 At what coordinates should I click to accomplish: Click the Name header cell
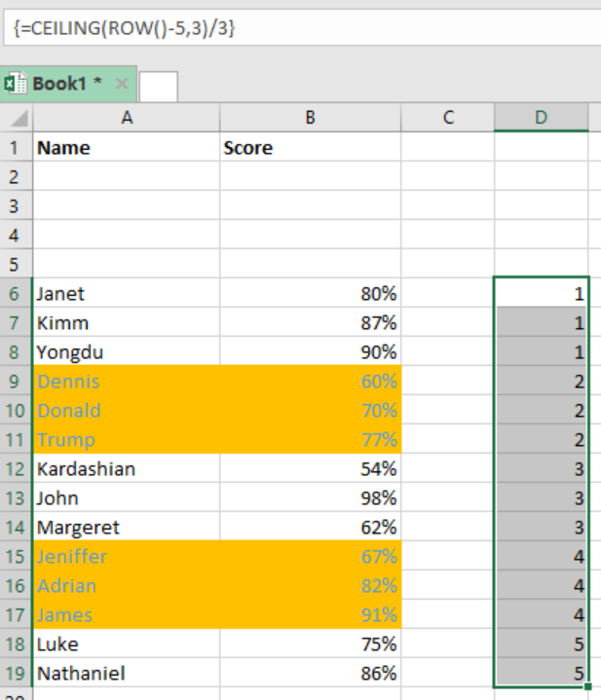pos(127,147)
